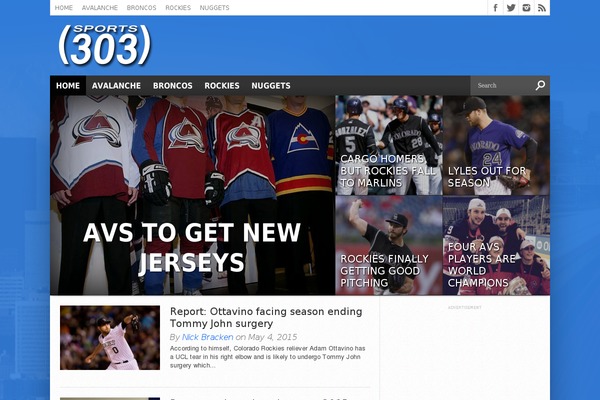Click the search magnifier icon
This screenshot has width=600, height=400.
(540, 85)
